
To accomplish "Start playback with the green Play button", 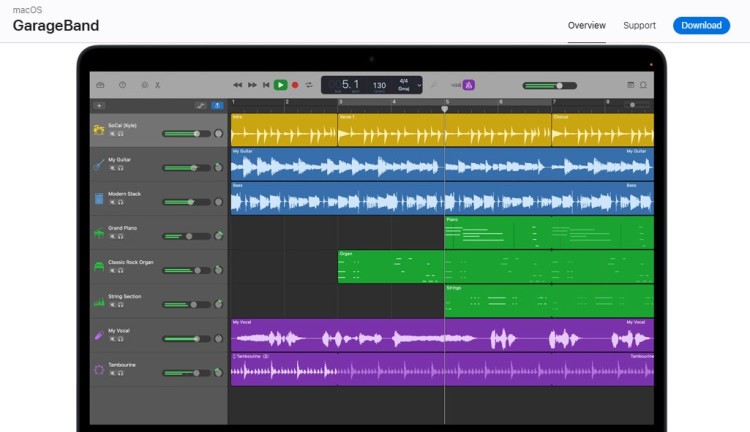I will pyautogui.click(x=280, y=85).
